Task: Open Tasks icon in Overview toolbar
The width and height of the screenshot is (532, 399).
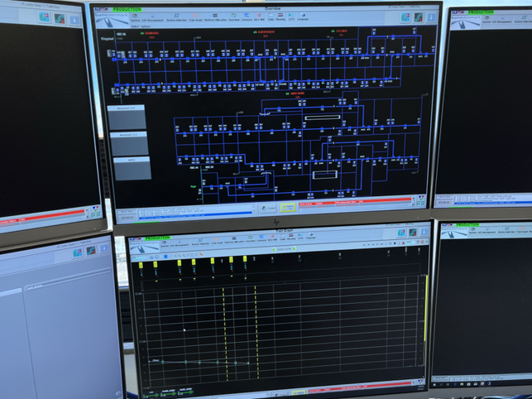Action: pyautogui.click(x=271, y=17)
